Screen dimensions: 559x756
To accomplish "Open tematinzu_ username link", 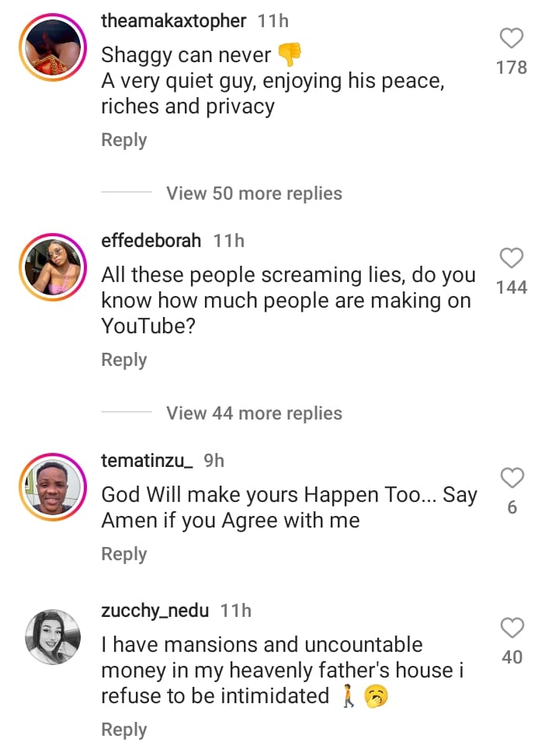I will click(148, 461).
